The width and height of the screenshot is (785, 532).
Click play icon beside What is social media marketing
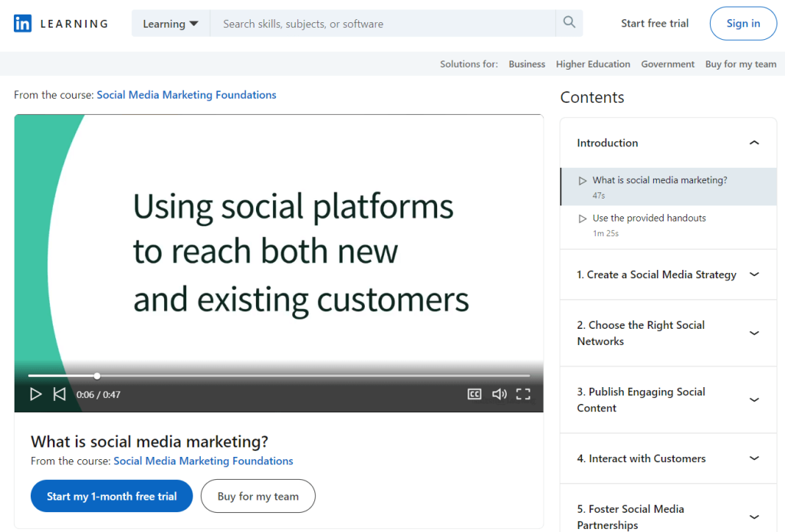click(x=583, y=181)
